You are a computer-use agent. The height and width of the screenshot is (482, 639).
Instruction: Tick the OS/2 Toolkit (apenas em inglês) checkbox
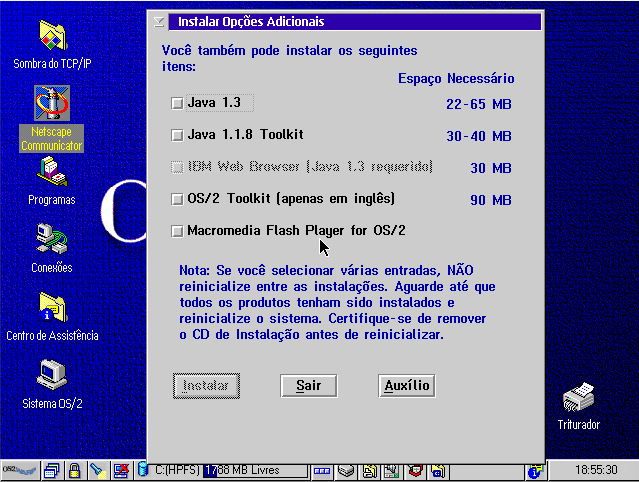coord(178,199)
